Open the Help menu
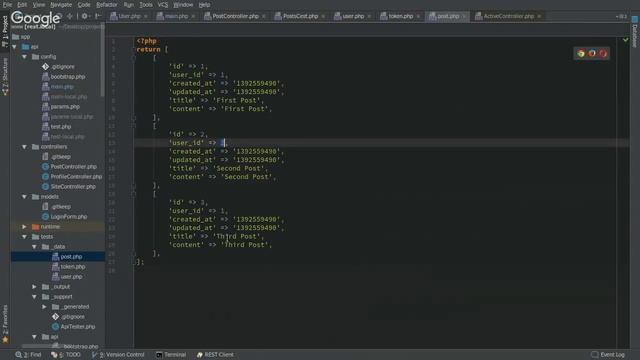Viewport: 640px width, 360px height. (x=204, y=5)
